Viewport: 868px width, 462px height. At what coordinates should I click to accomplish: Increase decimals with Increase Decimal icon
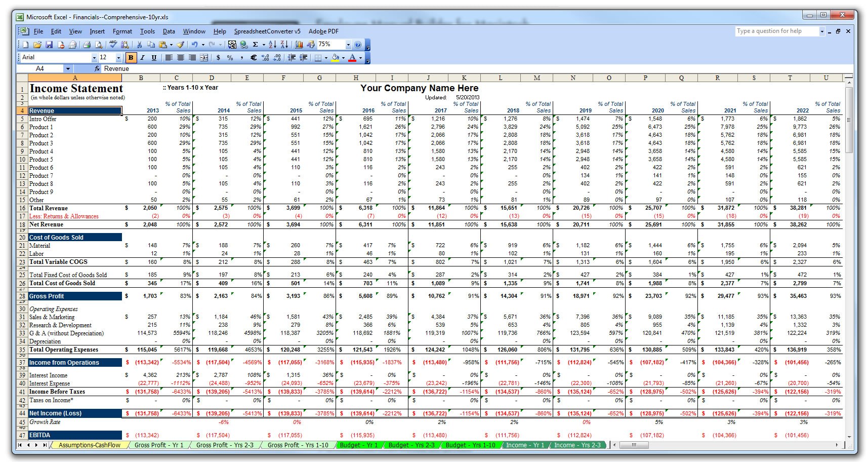coord(265,58)
